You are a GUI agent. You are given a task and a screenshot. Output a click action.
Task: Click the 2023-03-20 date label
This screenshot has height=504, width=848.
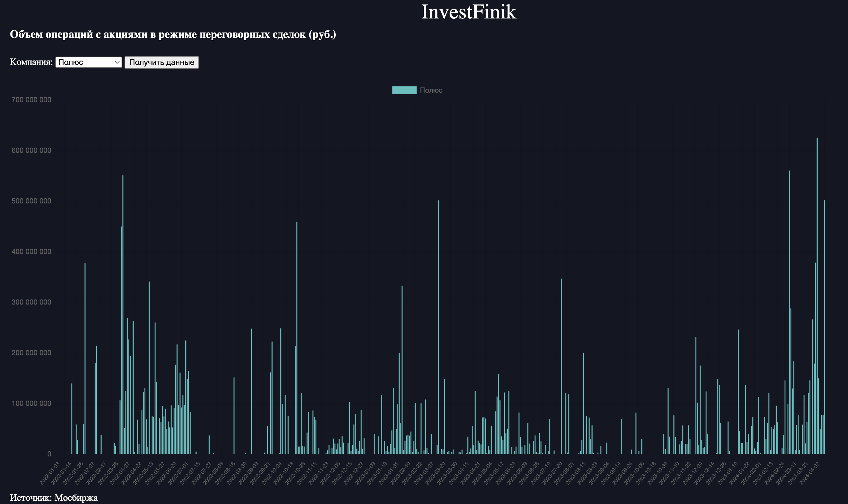(x=436, y=473)
